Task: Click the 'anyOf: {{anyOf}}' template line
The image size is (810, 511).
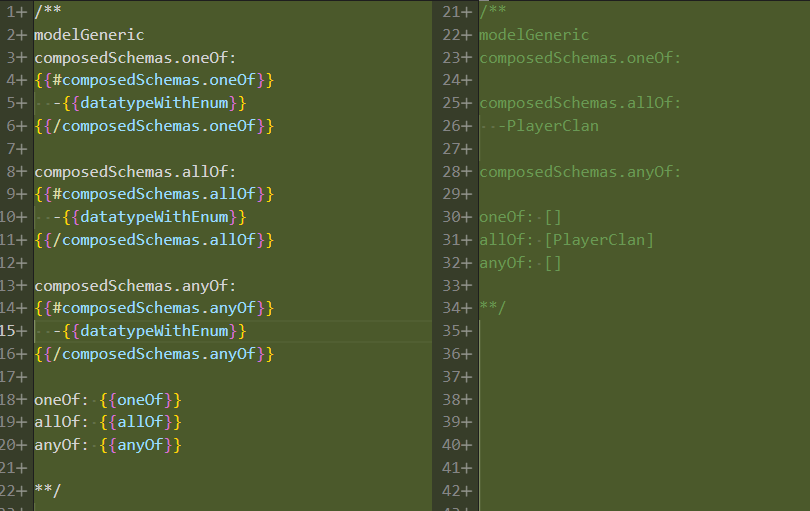Action: 108,445
